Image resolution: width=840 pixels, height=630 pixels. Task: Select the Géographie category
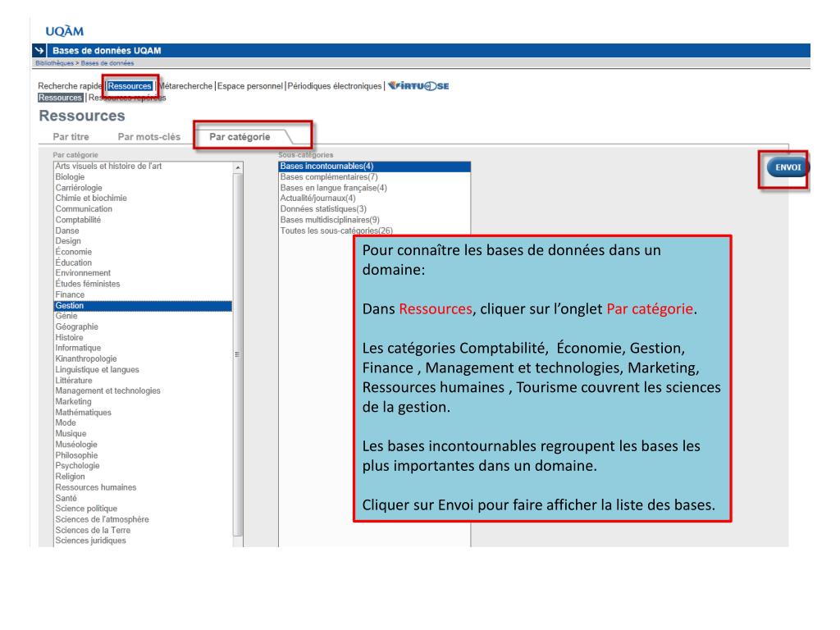click(143, 326)
